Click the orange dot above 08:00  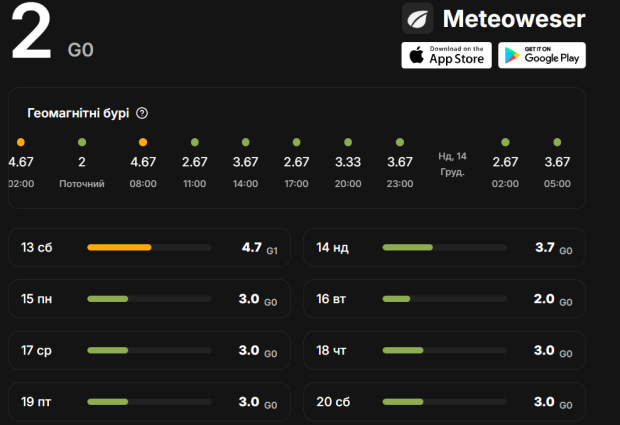tap(143, 142)
